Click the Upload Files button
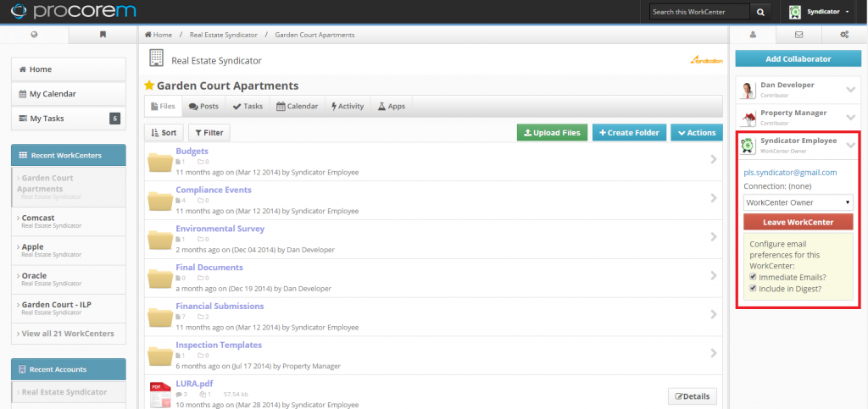Screen dimensions: 868x409 click(552, 133)
